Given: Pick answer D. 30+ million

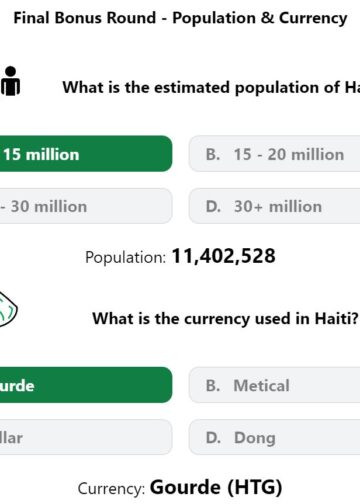Looking at the screenshot, I should [274, 206].
